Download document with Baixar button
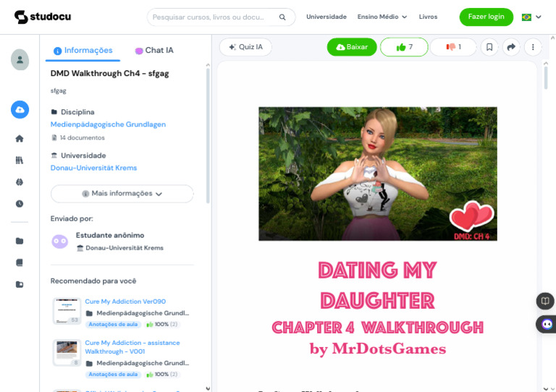Screen dimensions: 556x392 (352, 47)
